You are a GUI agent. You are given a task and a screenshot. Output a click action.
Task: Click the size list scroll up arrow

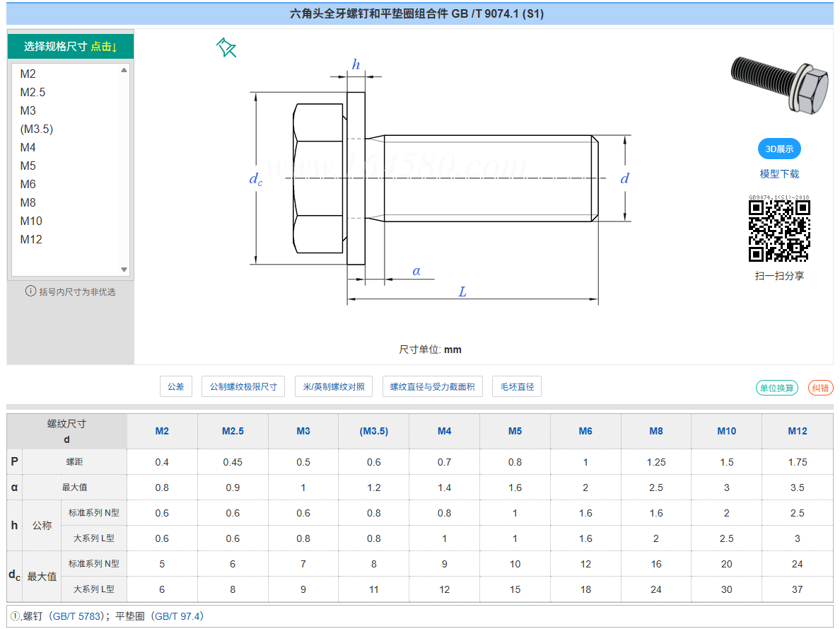pyautogui.click(x=124, y=70)
